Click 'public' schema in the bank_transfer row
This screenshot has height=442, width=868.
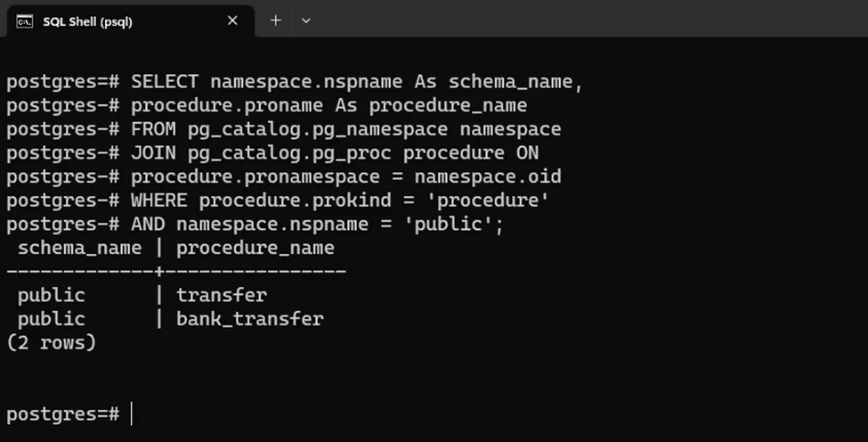click(x=51, y=319)
